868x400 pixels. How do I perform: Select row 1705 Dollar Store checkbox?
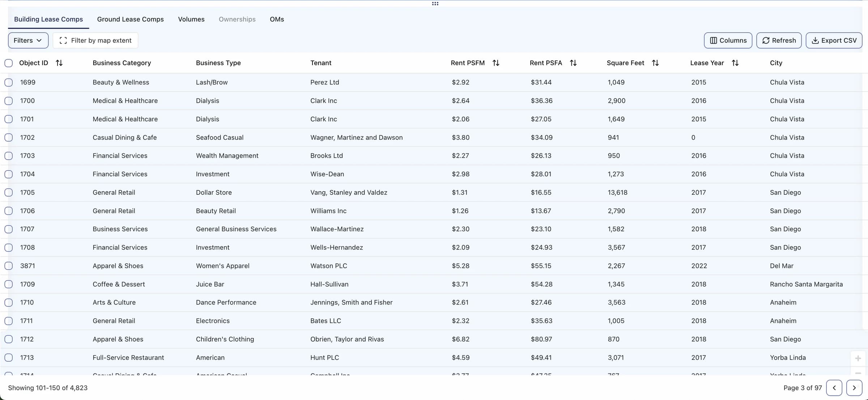(x=9, y=193)
